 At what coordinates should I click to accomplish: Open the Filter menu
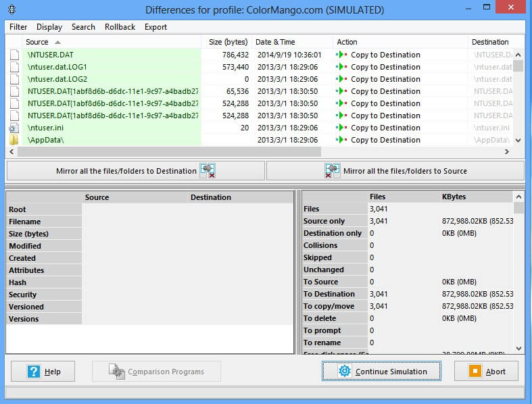pyautogui.click(x=18, y=27)
